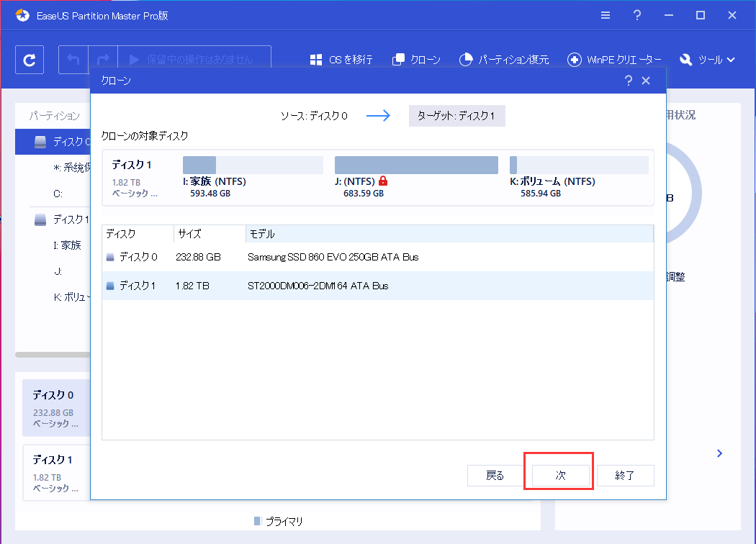Click 585.94 GB size text
756x544 pixels.
(541, 194)
